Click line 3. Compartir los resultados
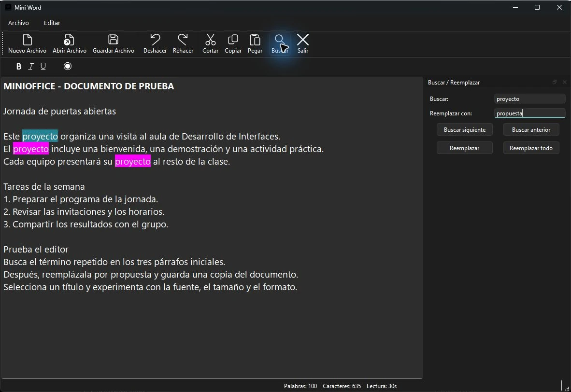This screenshot has height=392, width=571. point(86,224)
